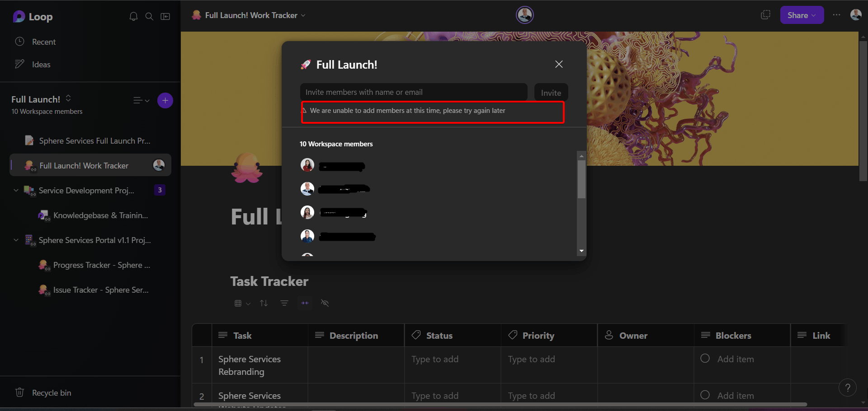Open the notifications bell in Loop sidebar
This screenshot has width=868, height=411.
point(133,17)
